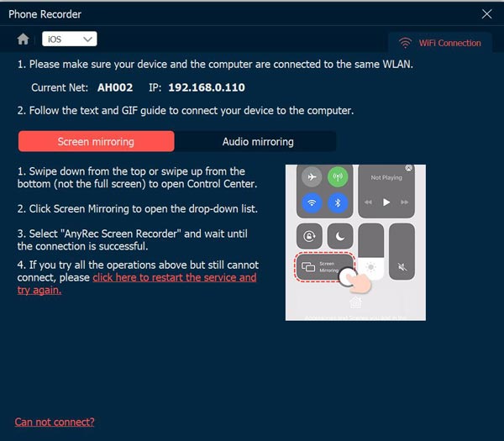Click step 3 mentioning AnyRec Screen Recorder
The height and width of the screenshot is (441, 504).
133,239
